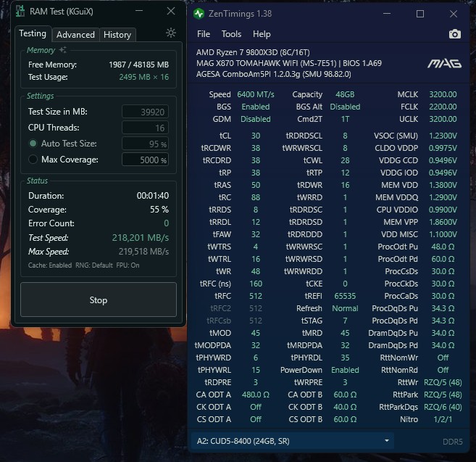Open the Tools menu in ZenTimings
This screenshot has height=462, width=476.
[x=231, y=34]
